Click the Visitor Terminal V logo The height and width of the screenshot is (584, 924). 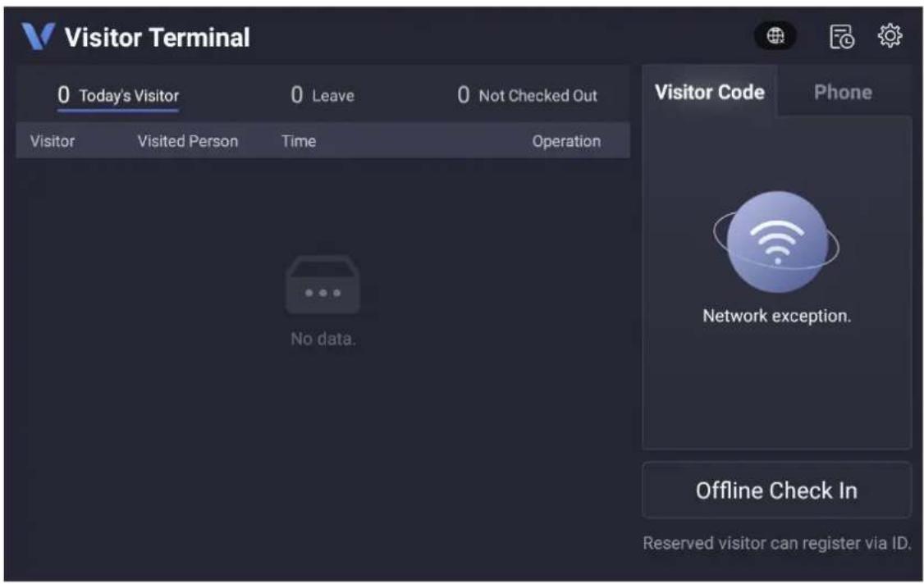[38, 36]
